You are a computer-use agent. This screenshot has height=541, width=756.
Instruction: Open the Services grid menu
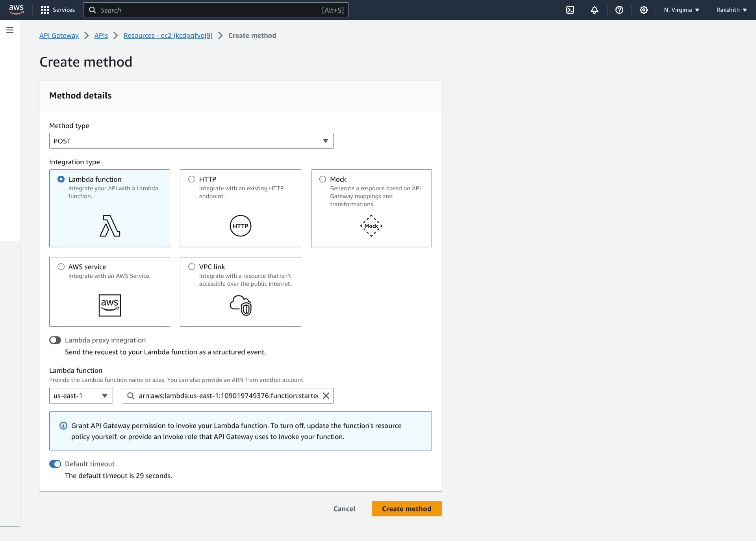45,10
